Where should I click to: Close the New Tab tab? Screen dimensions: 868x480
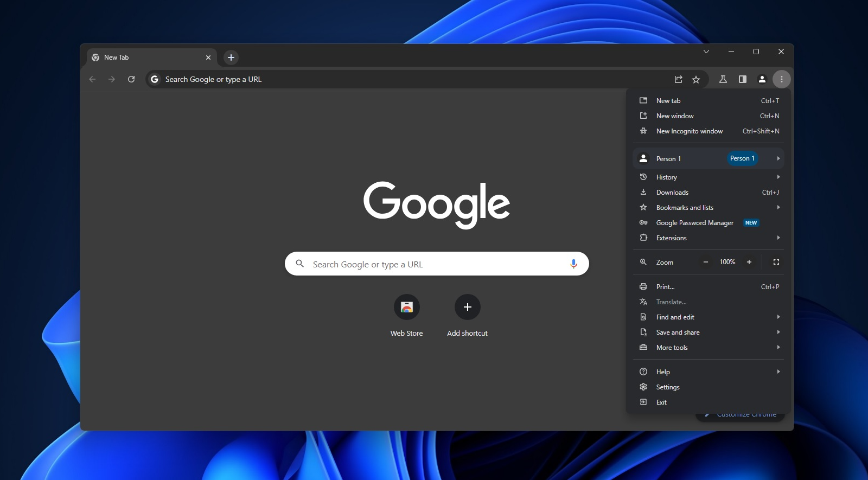pyautogui.click(x=208, y=57)
